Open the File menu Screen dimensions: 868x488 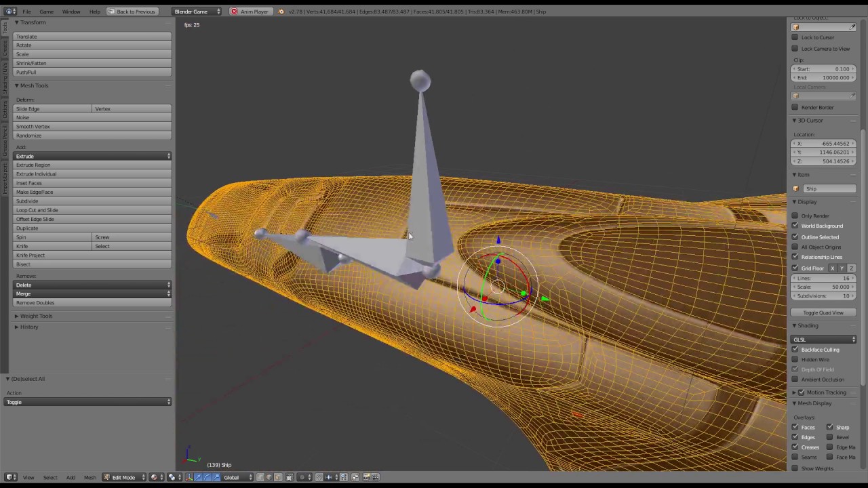point(26,12)
